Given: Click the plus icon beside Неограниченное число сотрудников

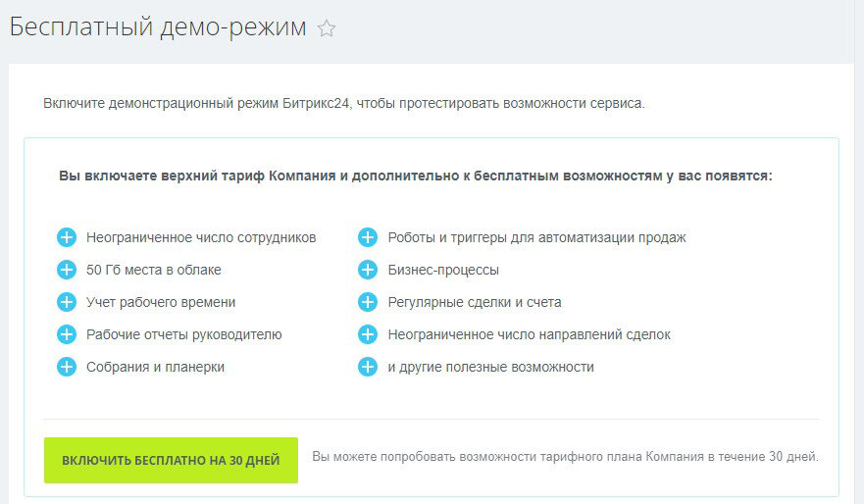Looking at the screenshot, I should tap(67, 237).
